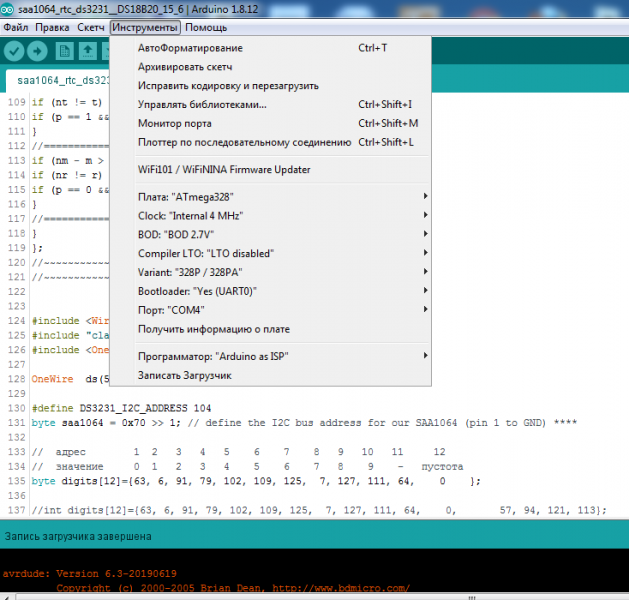This screenshot has height=600, width=629.
Task: Expand BOD: "BOD 2.7V" submenu
Action: [x=270, y=235]
